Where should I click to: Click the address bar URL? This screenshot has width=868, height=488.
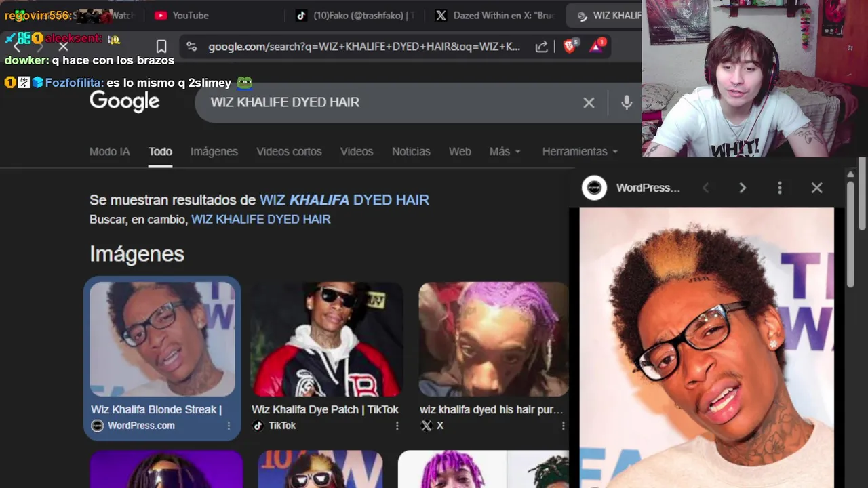click(364, 47)
